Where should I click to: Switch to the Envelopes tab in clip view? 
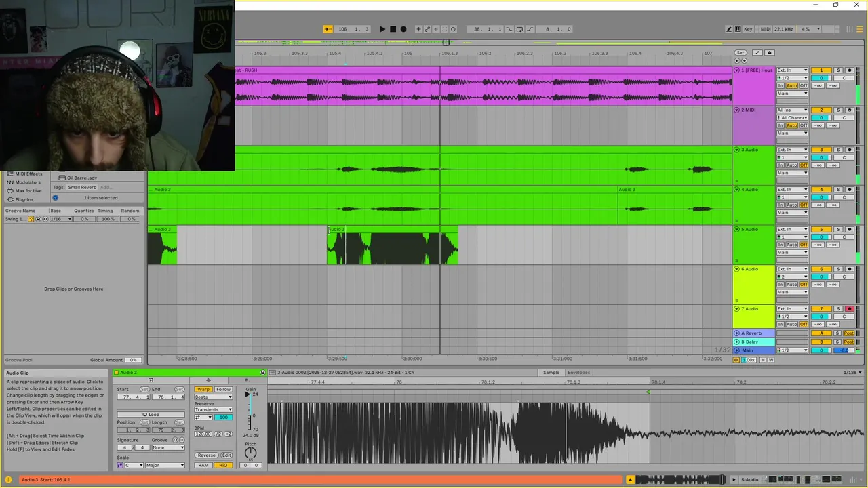click(x=578, y=372)
